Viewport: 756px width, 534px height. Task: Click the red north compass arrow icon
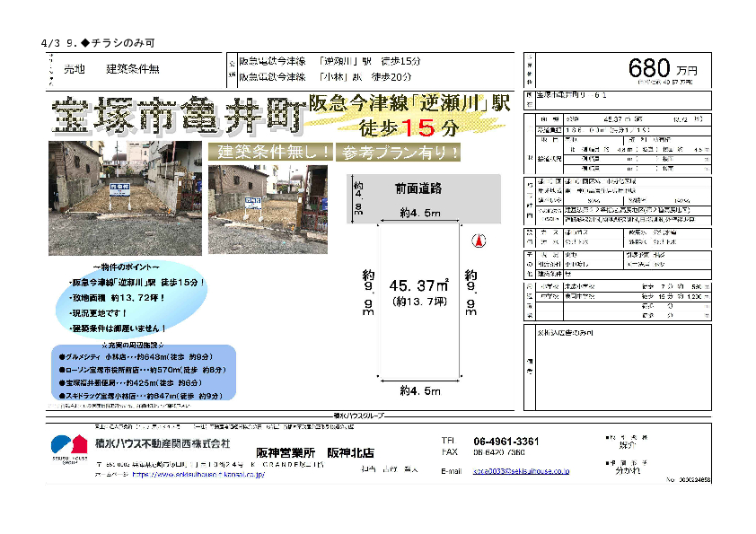(479, 240)
